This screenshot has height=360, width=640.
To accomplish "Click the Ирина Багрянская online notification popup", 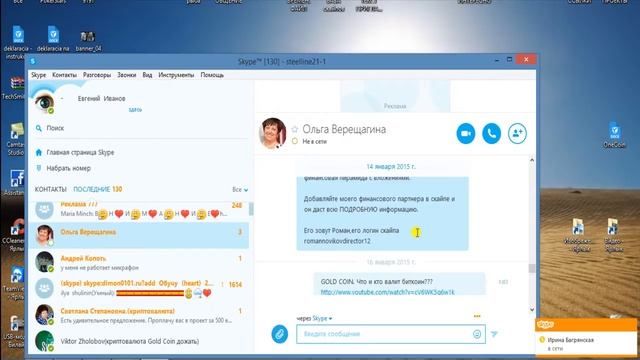I will 586,337.
